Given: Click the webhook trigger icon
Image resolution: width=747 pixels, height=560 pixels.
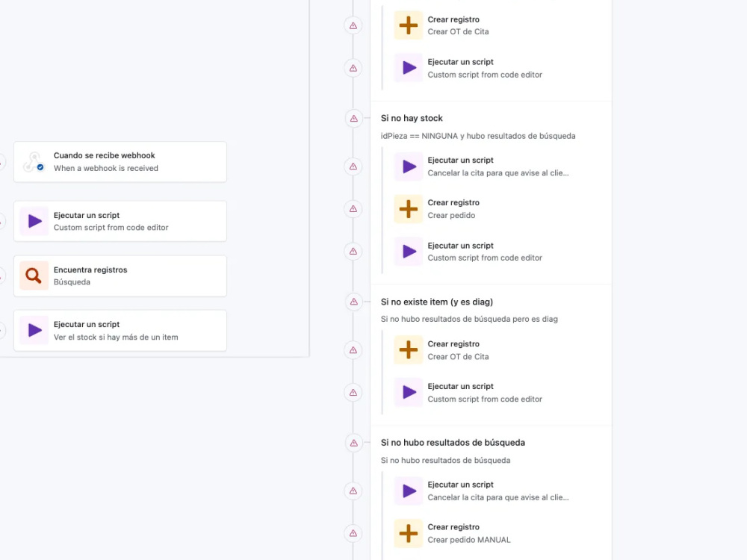Looking at the screenshot, I should click(34, 162).
